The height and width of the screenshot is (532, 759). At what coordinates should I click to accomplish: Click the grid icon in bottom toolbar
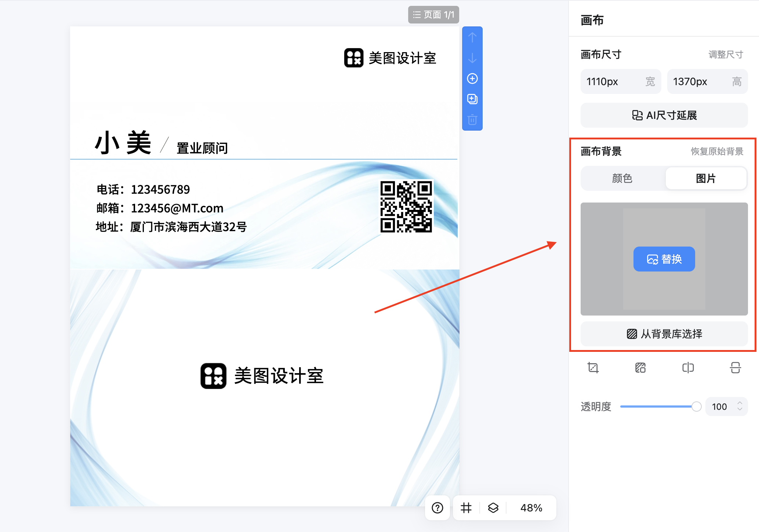click(466, 508)
